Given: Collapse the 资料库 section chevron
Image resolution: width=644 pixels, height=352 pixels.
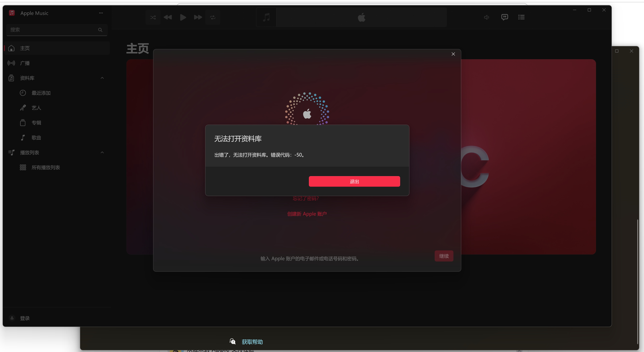Looking at the screenshot, I should 102,78.
